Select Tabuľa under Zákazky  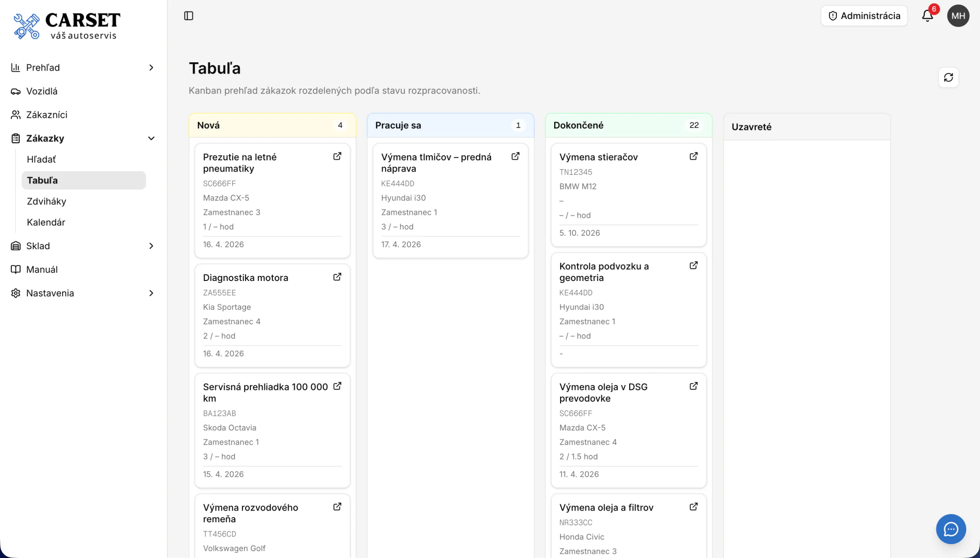[83, 180]
